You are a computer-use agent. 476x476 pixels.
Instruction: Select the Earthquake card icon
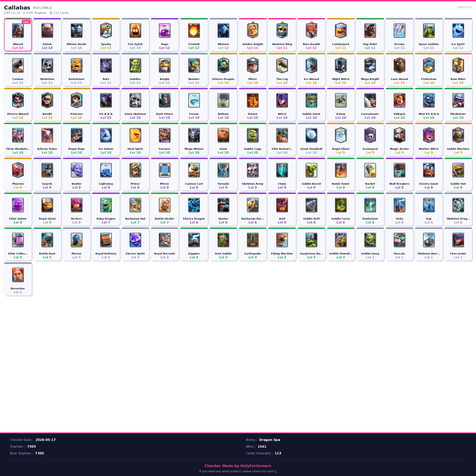point(252,240)
